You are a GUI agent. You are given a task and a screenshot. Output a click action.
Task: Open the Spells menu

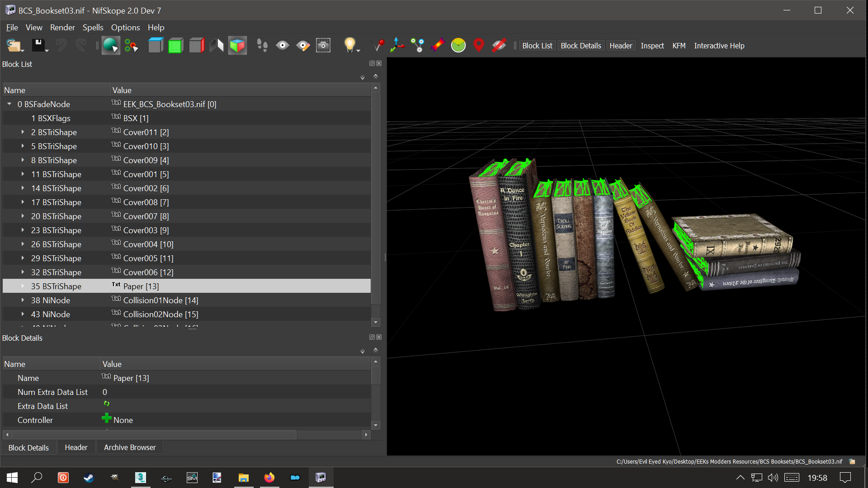click(x=93, y=28)
